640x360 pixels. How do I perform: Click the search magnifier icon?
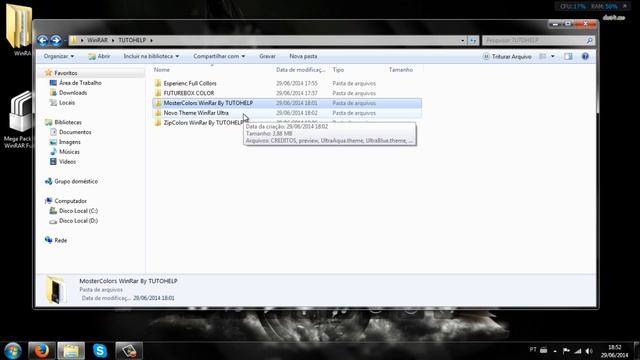point(589,40)
